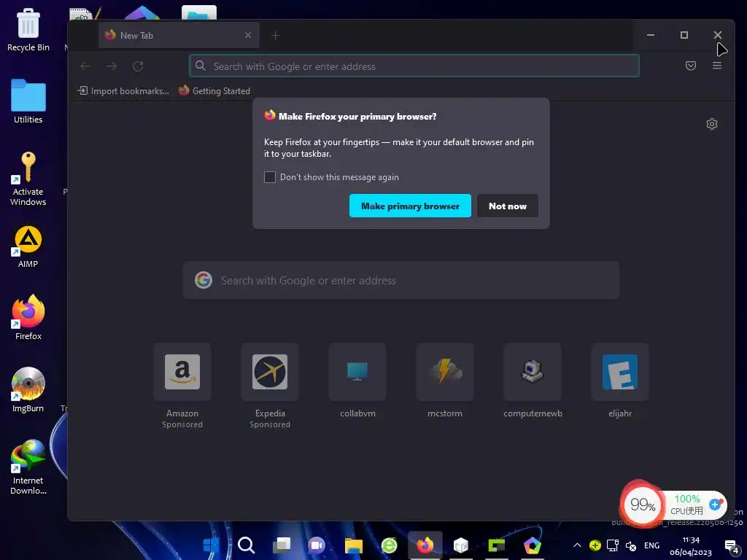This screenshot has height=560, width=747.
Task: Select the New Tab browser tab
Action: tap(179, 35)
